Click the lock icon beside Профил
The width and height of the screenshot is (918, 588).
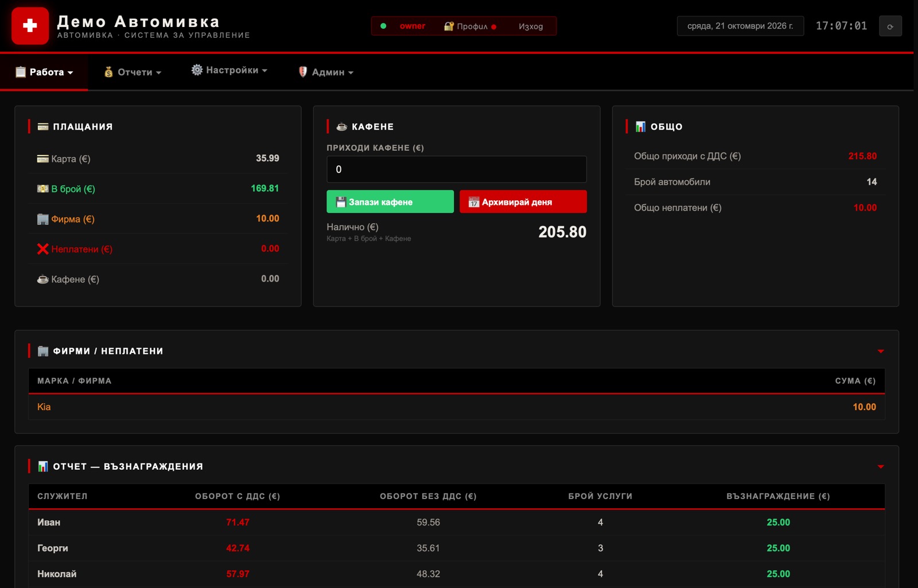449,26
